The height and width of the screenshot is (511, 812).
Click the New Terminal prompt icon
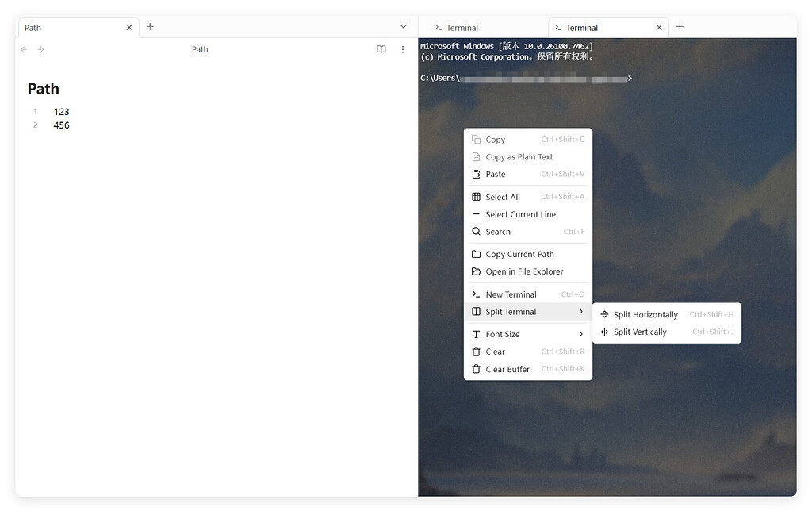point(477,294)
